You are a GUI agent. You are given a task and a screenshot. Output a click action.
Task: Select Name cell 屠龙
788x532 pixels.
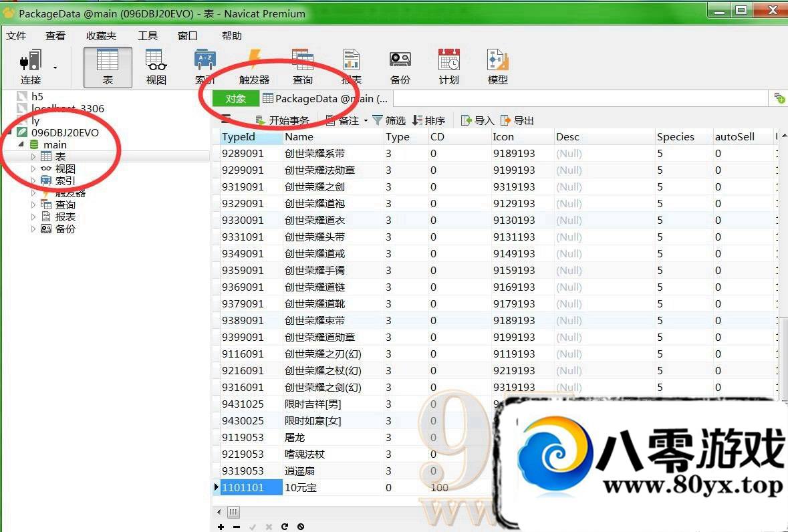[334, 438]
